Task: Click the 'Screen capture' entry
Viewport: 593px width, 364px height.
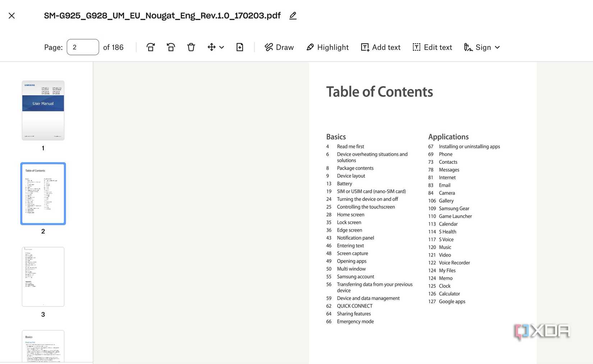Action: click(352, 254)
